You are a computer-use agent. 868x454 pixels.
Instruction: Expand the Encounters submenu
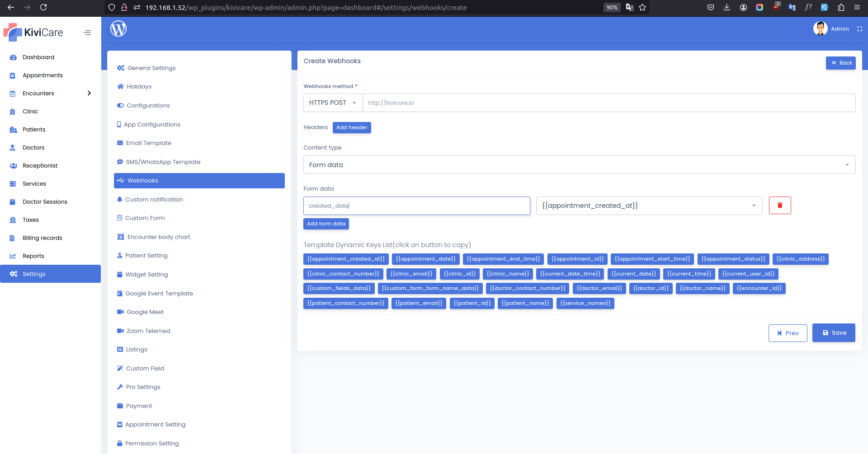click(x=89, y=93)
